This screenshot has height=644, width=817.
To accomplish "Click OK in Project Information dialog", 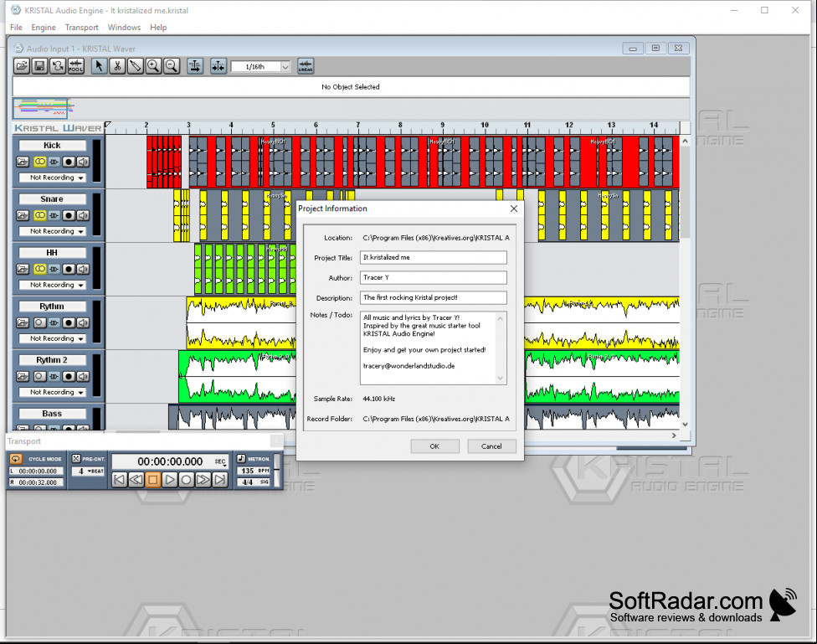I will click(434, 446).
